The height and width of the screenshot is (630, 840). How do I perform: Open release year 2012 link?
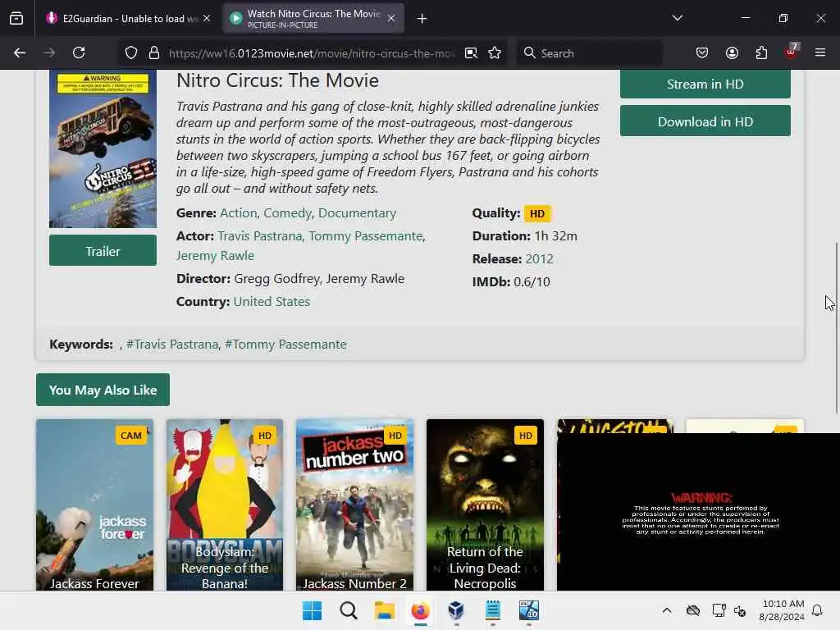point(539,258)
